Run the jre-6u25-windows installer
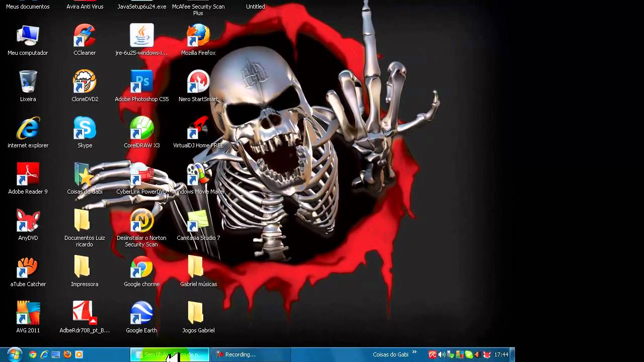Screen dimensions: 644x362 (141, 40)
